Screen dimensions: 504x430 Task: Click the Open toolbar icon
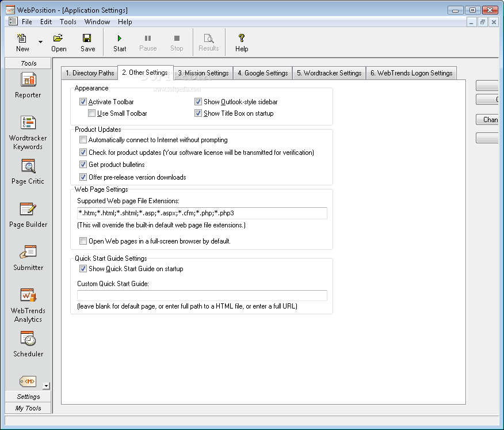click(x=59, y=43)
